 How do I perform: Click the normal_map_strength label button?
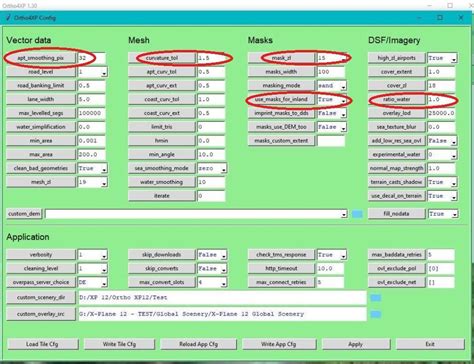397,168
